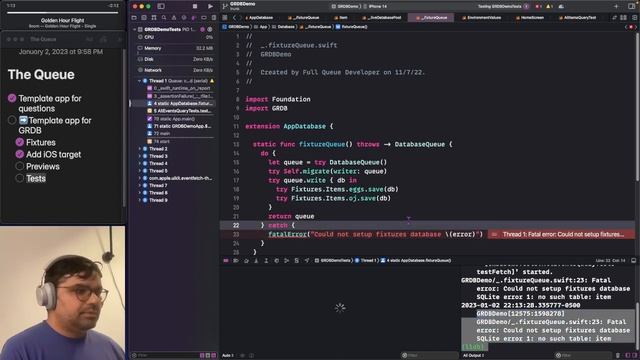Open the project navigator folder icon

(134, 18)
